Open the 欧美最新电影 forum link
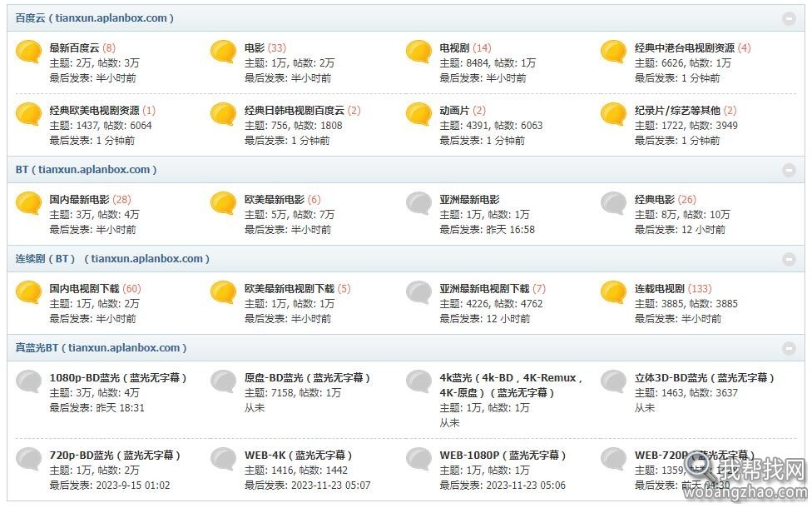 pyautogui.click(x=275, y=200)
